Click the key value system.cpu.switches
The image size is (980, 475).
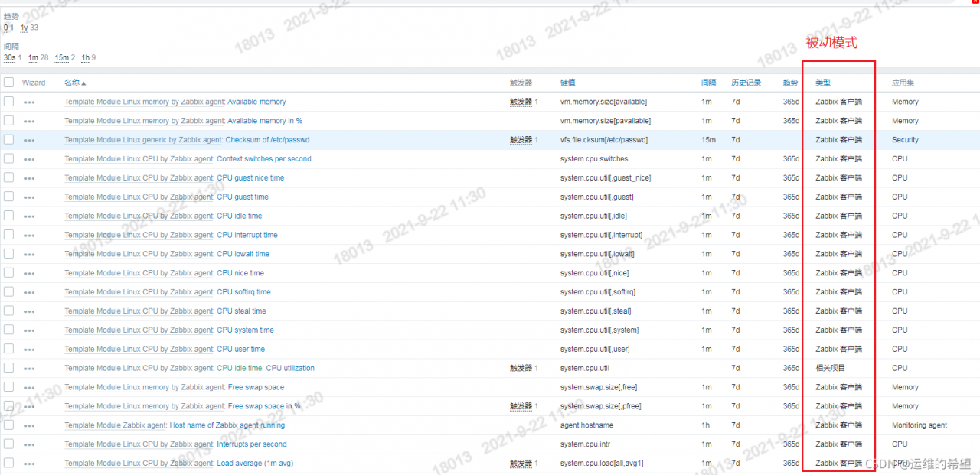click(594, 159)
